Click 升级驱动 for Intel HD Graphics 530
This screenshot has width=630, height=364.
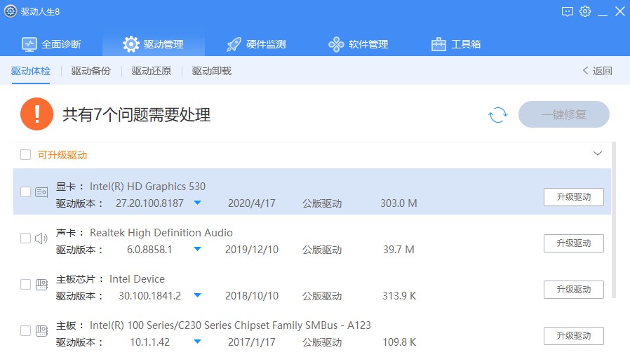coord(574,197)
